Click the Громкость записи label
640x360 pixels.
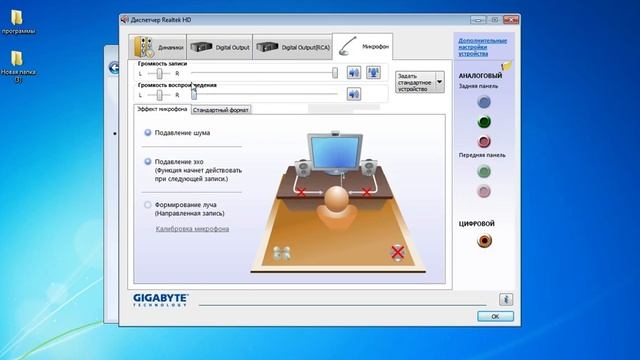pyautogui.click(x=162, y=64)
